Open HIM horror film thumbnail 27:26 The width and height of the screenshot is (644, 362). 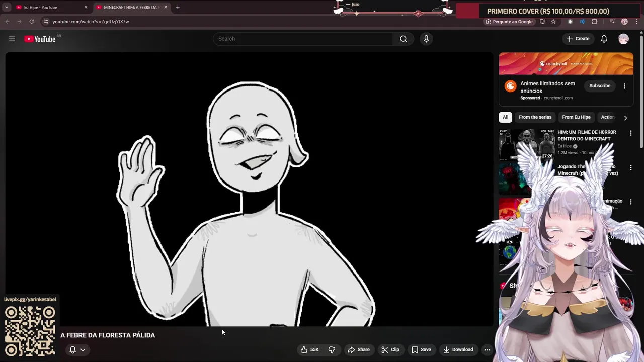tap(526, 144)
